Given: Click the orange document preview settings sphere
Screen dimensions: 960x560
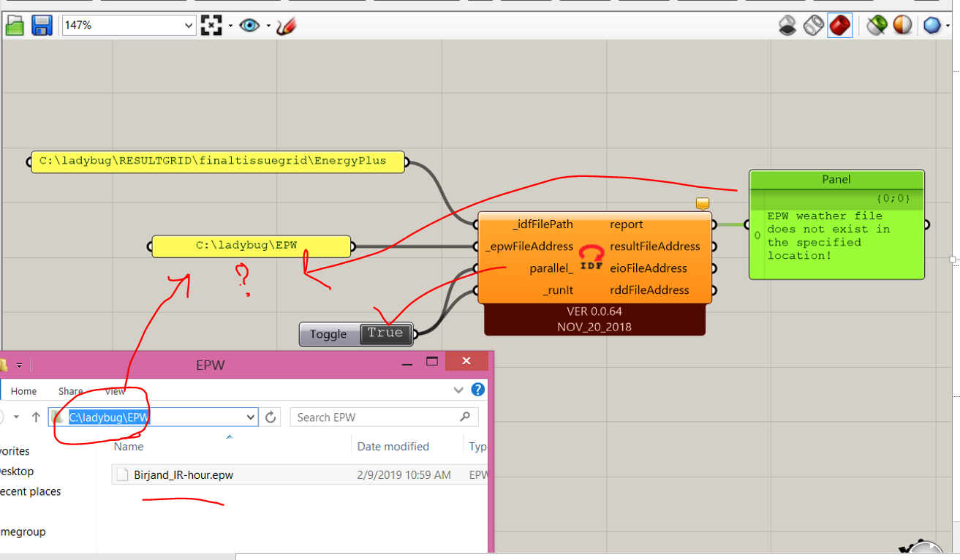Looking at the screenshot, I should (903, 26).
